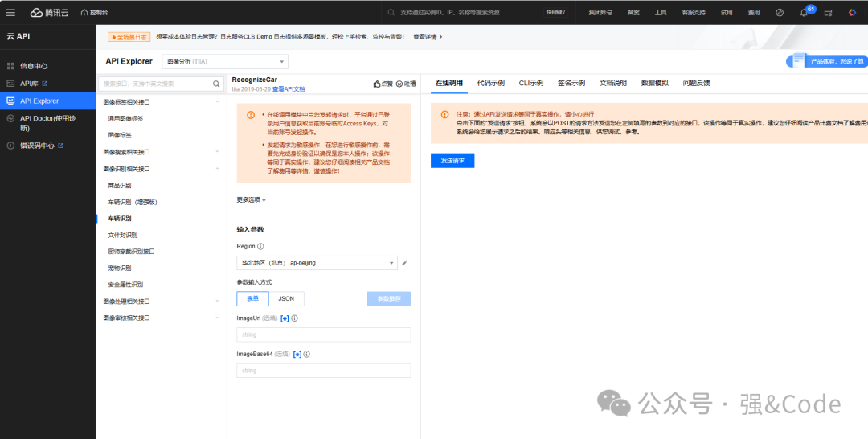Click the window panel icon beside the bell

[828, 12]
